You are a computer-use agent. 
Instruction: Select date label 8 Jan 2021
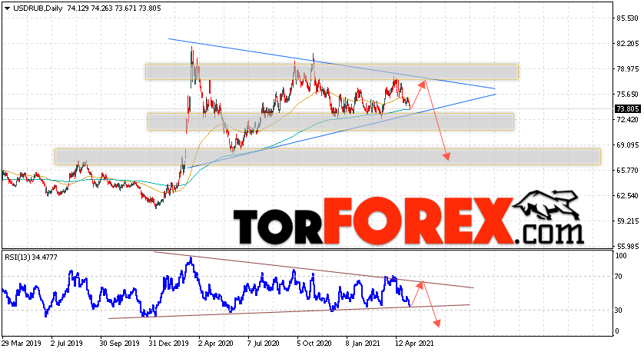pos(363,343)
